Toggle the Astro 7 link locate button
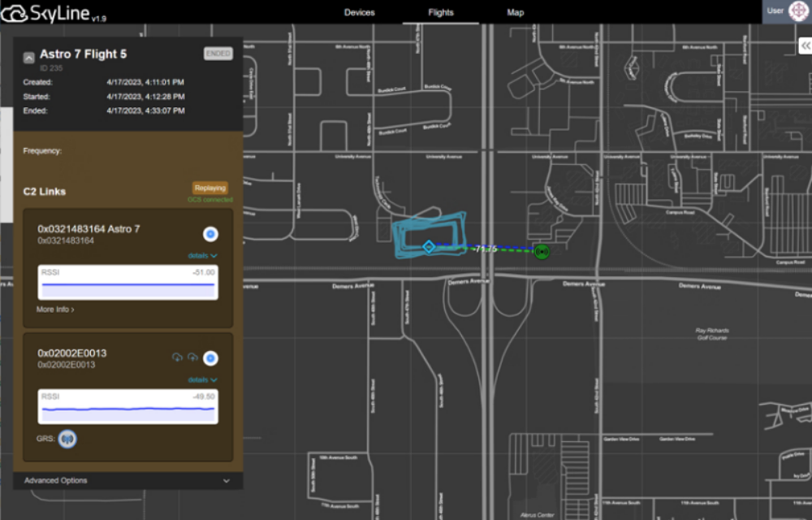Viewport: 812px width, 520px height. [x=210, y=234]
